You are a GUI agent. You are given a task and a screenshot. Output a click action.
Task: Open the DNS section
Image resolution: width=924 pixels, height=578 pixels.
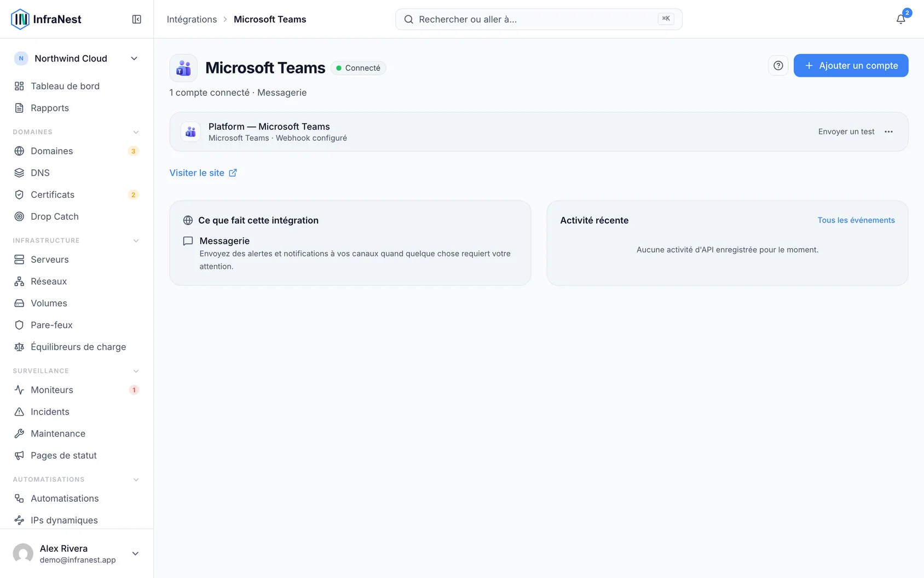pyautogui.click(x=77, y=173)
